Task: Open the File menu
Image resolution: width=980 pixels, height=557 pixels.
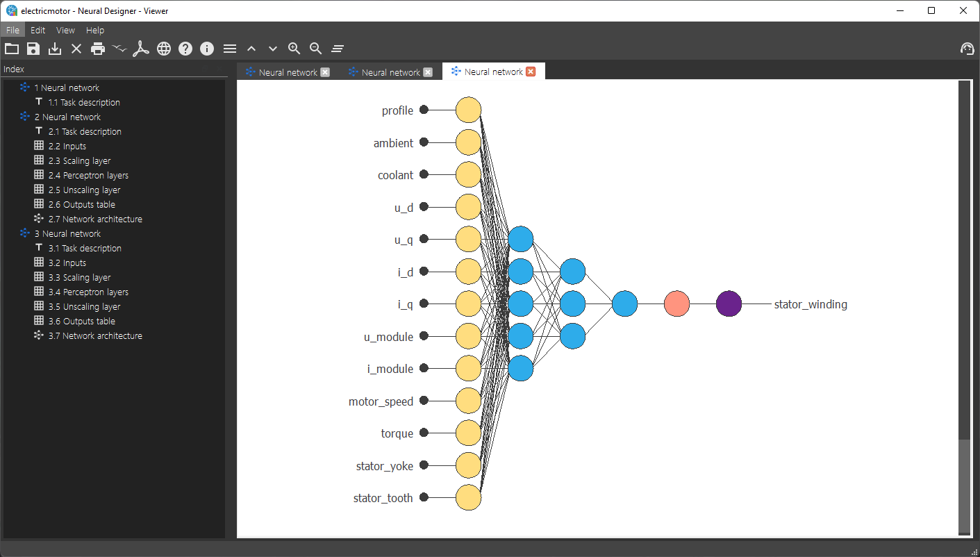Action: click(x=13, y=30)
